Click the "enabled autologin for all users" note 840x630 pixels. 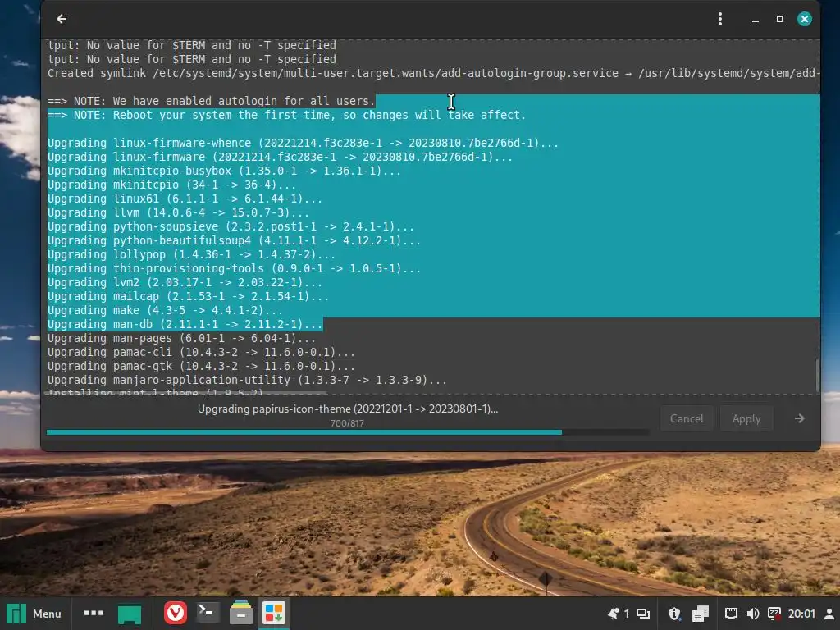pos(211,101)
